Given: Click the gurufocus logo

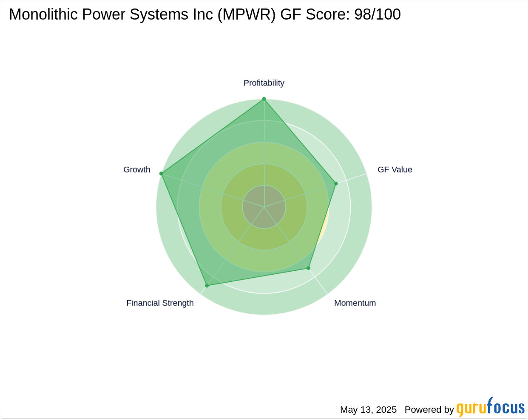Looking at the screenshot, I should pyautogui.click(x=491, y=407).
